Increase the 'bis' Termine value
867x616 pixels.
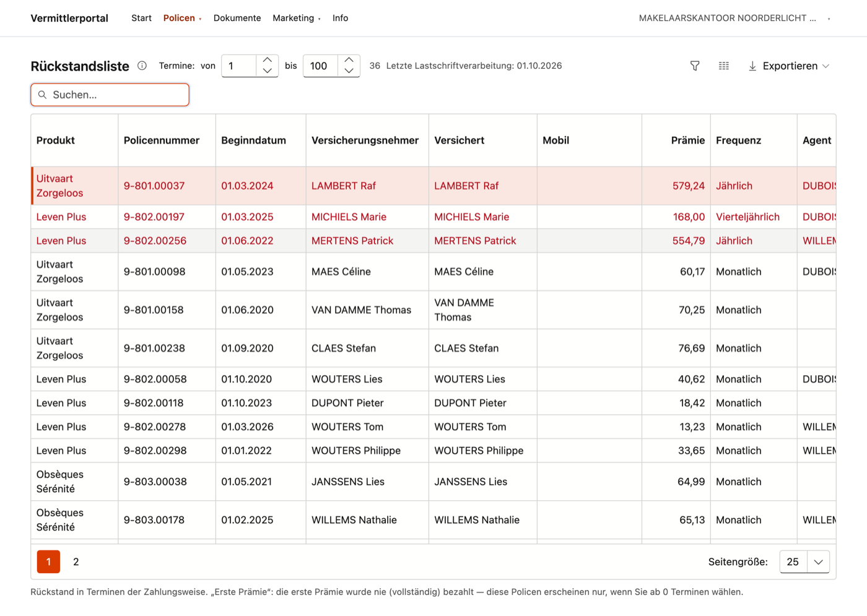pos(349,60)
